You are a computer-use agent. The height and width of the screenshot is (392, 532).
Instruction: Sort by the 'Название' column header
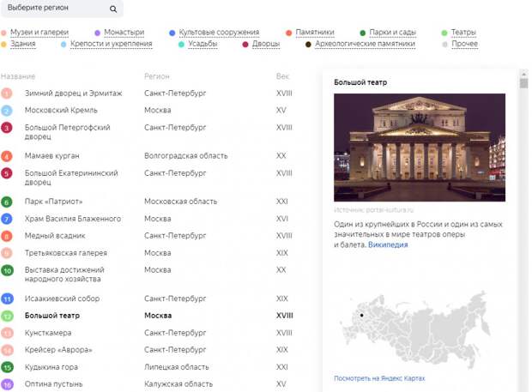18,76
